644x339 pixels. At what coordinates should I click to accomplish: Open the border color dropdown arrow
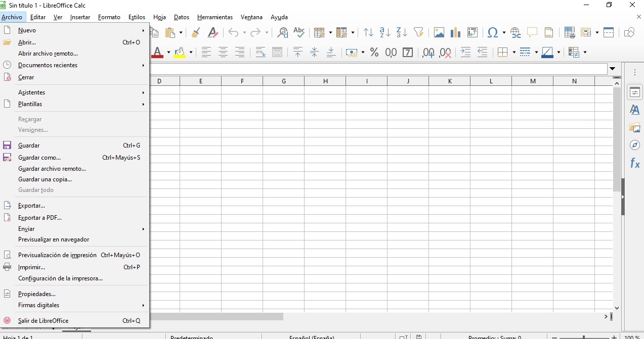(x=559, y=52)
